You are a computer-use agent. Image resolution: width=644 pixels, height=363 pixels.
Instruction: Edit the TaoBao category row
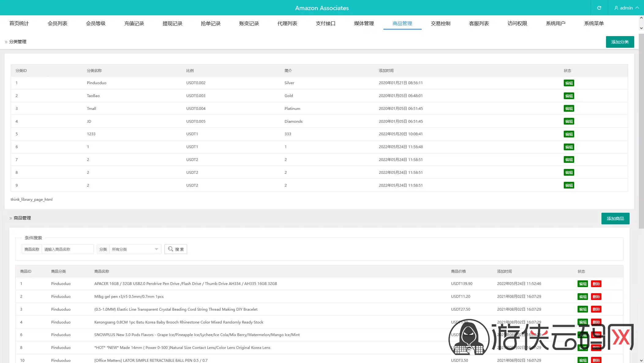tap(569, 96)
